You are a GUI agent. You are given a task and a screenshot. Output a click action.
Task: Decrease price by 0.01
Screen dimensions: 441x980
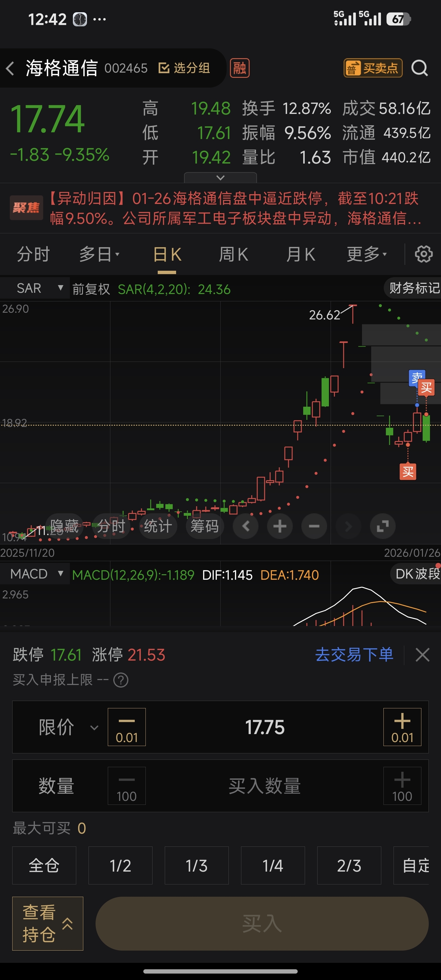pos(127,727)
